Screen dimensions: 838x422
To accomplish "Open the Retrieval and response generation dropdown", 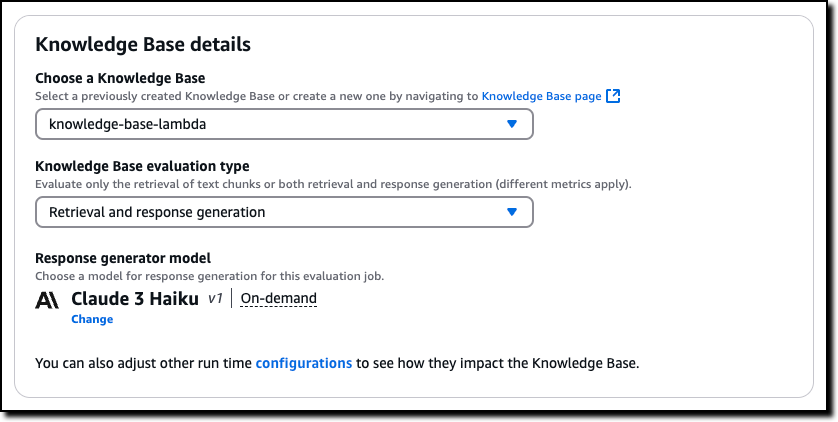I will [x=283, y=212].
